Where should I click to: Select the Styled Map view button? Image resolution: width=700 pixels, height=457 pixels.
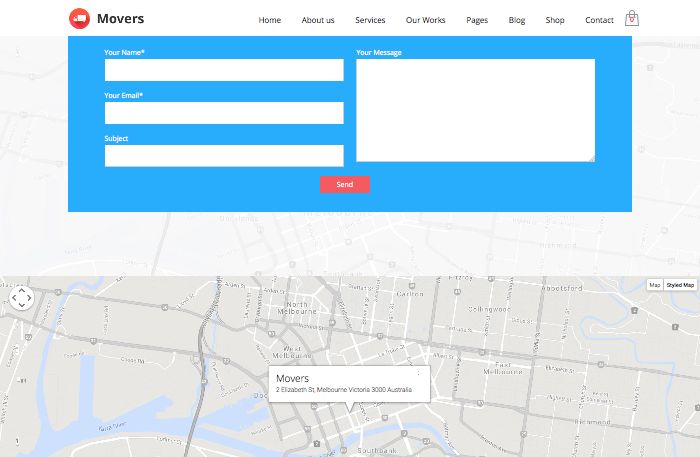[x=680, y=285]
